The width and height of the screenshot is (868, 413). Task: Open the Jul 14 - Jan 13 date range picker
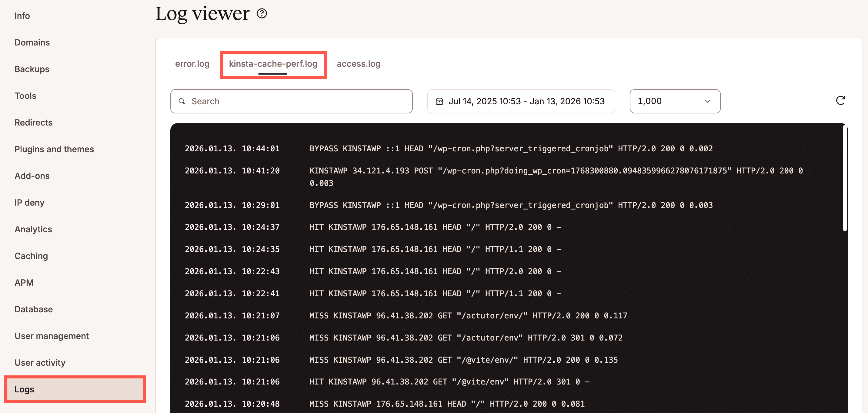point(521,101)
